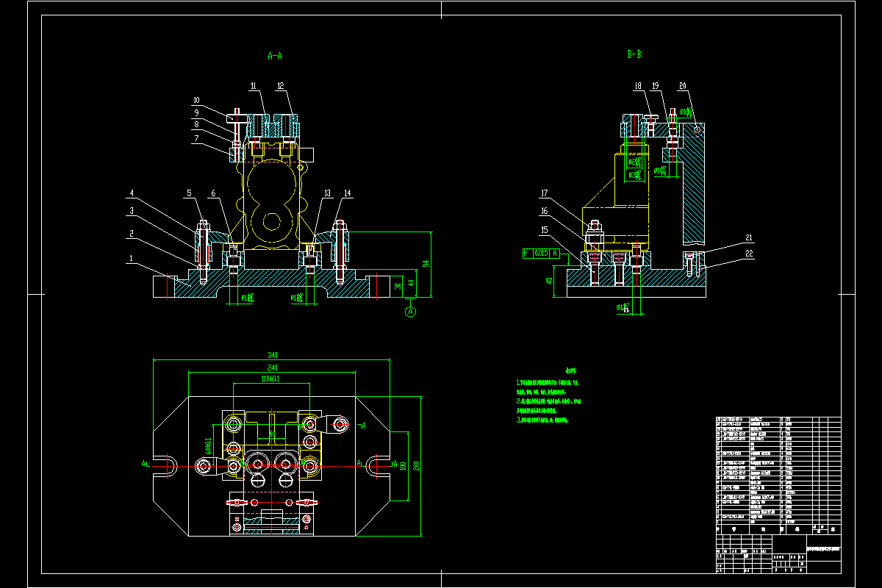Select part balloon number 10
This screenshot has width=882, height=588.
click(197, 100)
